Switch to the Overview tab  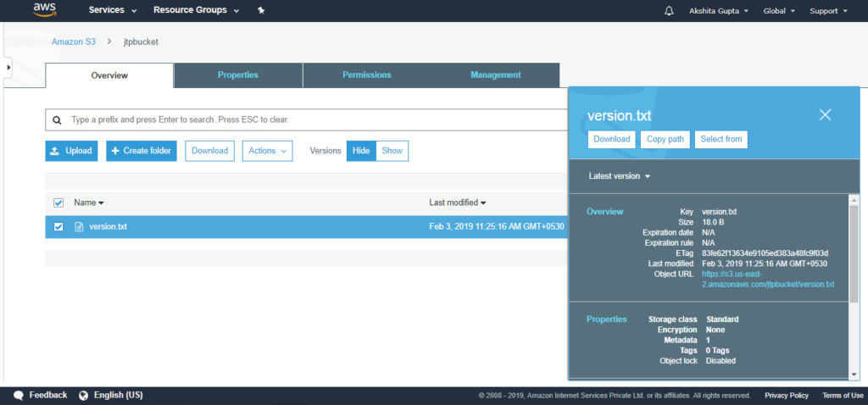(109, 75)
